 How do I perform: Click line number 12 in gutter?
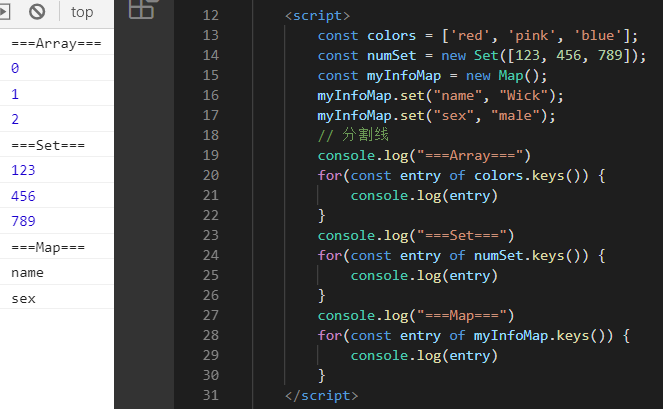tap(211, 16)
